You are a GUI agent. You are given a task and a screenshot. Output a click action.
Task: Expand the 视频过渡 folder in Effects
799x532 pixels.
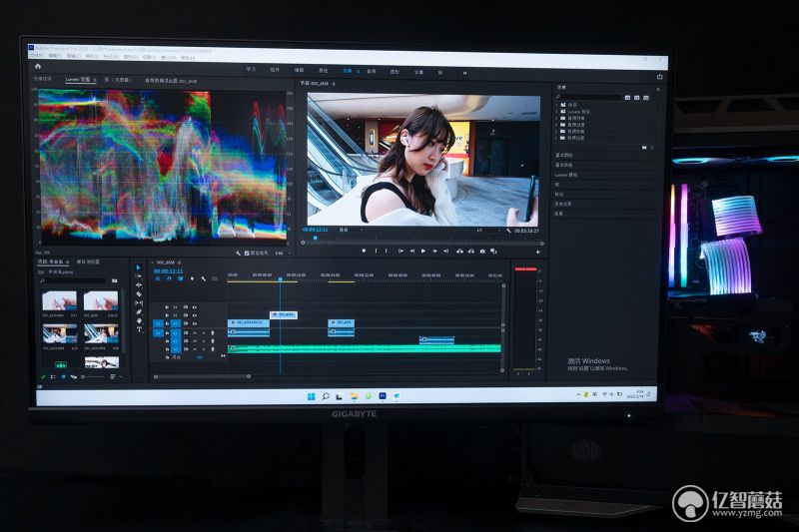[556, 138]
